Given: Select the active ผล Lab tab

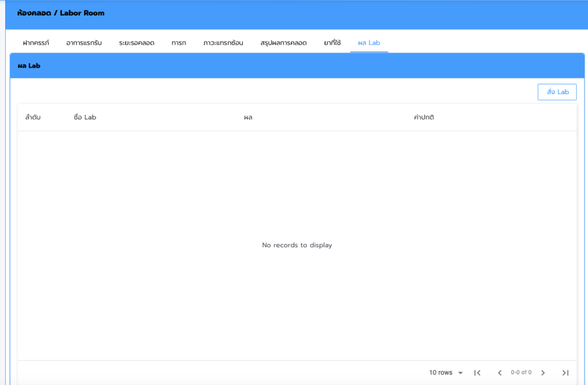Looking at the screenshot, I should 369,43.
